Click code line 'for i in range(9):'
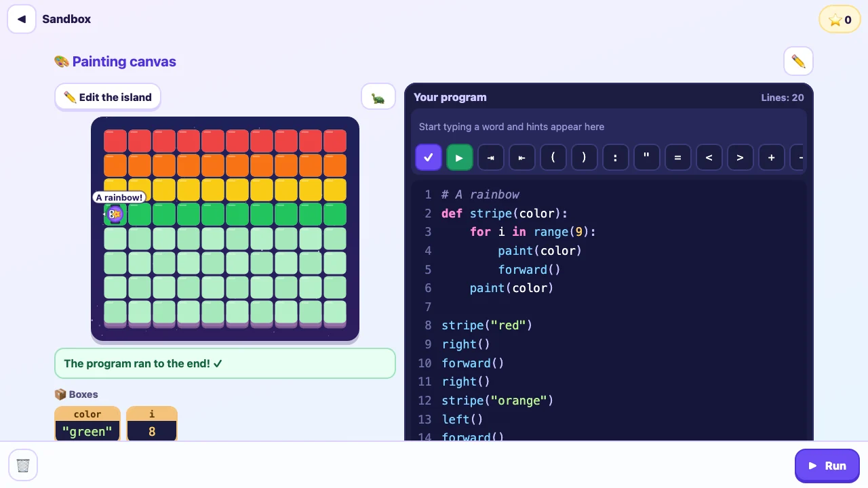The width and height of the screenshot is (868, 488). pos(533,232)
